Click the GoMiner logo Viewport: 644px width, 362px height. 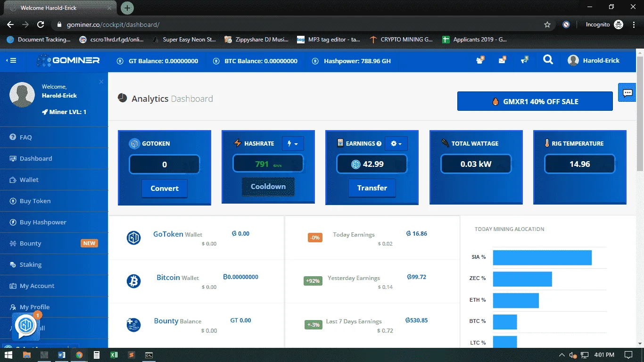pyautogui.click(x=68, y=60)
